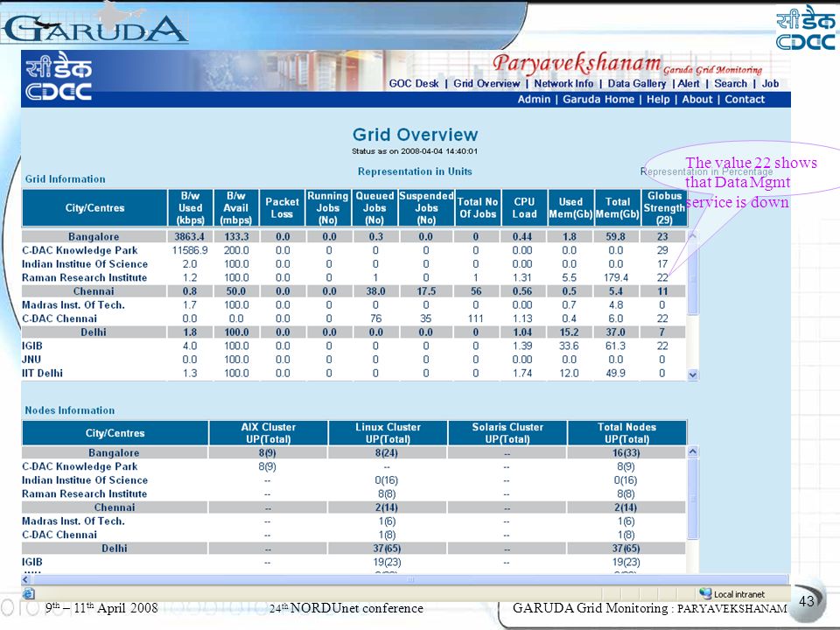Click the B/w Avail (mbps) column header
This screenshot has height=630, width=840.
[x=235, y=208]
